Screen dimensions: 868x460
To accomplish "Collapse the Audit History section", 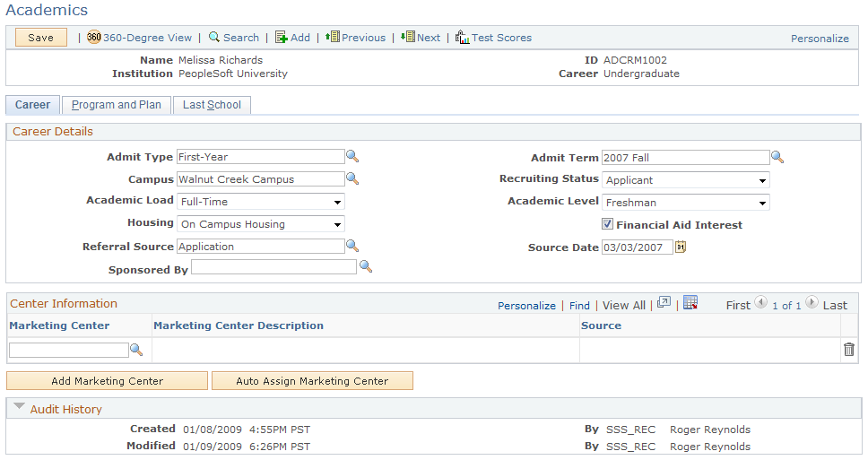I will pos(20,408).
